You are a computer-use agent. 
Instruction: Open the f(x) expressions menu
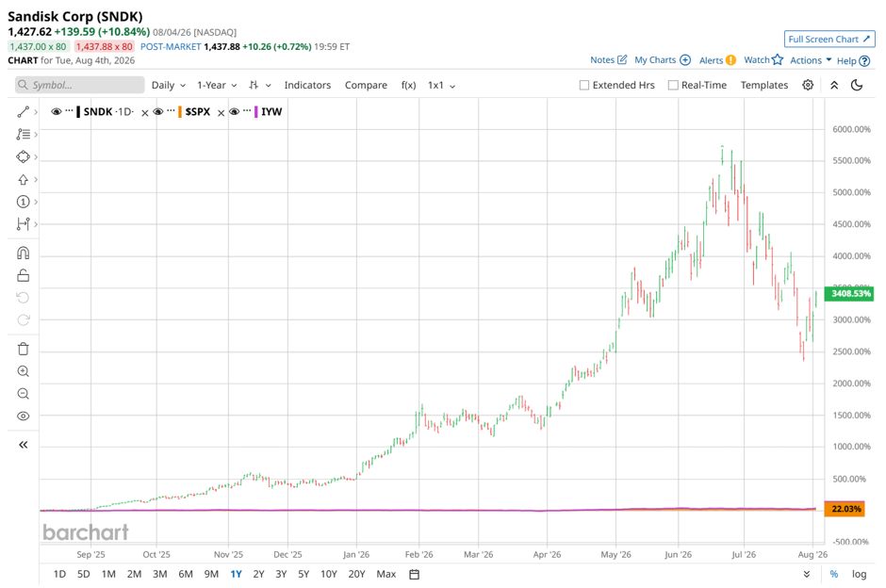pos(408,85)
